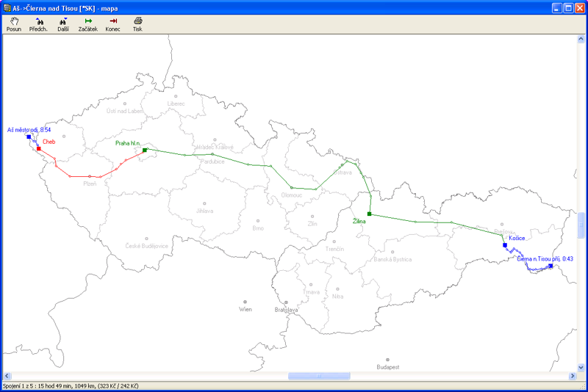The image size is (588, 392).
Task: Click the horizontal scrollbar thumb
Action: pos(318,376)
